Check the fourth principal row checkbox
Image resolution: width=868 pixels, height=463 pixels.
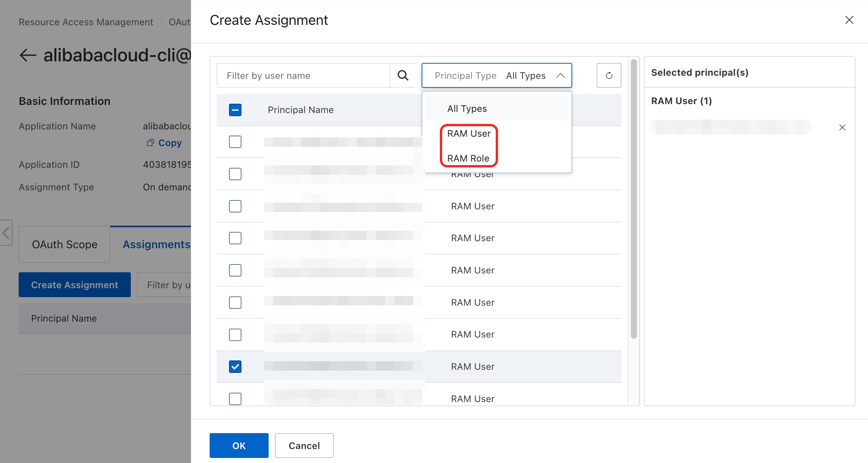click(235, 238)
